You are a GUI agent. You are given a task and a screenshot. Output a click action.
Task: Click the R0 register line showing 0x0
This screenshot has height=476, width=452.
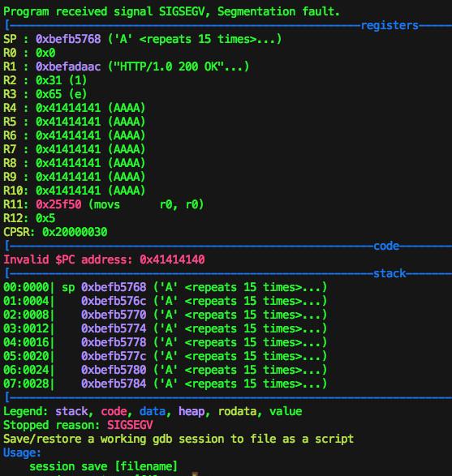click(29, 53)
